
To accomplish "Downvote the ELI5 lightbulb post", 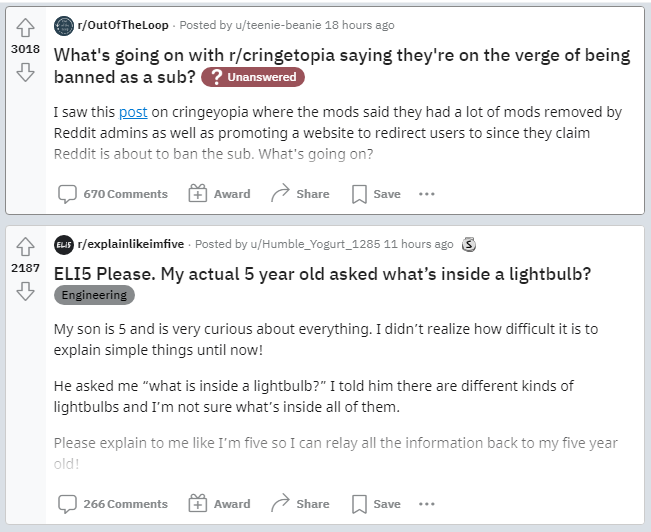I will [25, 291].
